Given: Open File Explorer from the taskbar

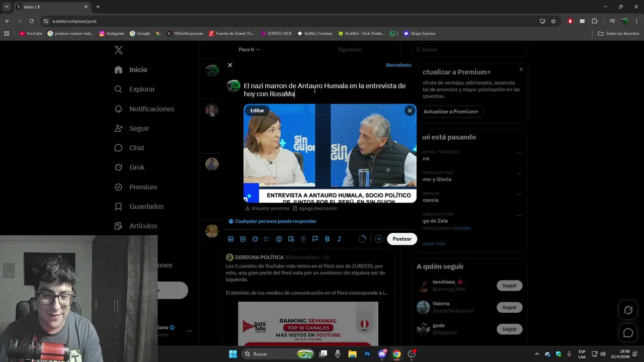Looking at the screenshot, I should (352, 354).
